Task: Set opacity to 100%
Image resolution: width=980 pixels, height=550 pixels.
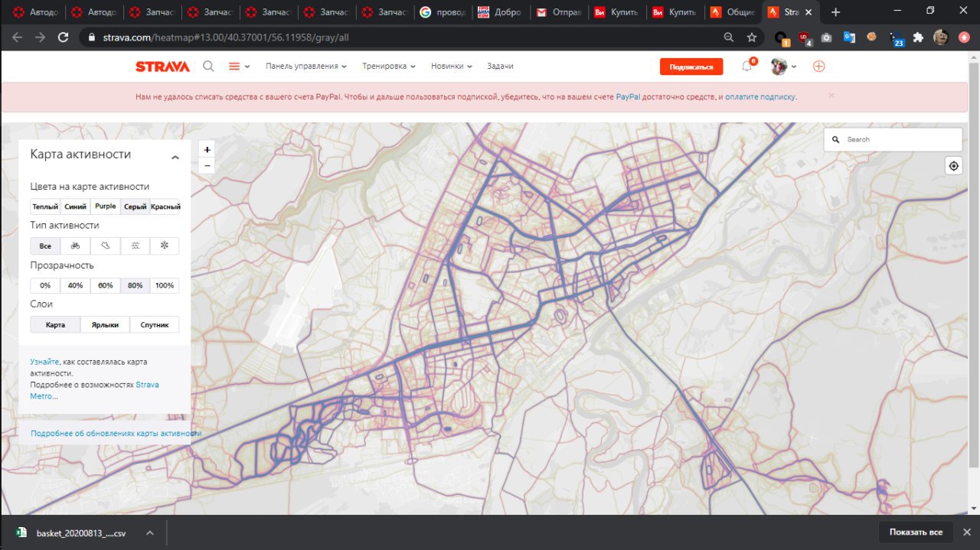Action: [165, 285]
